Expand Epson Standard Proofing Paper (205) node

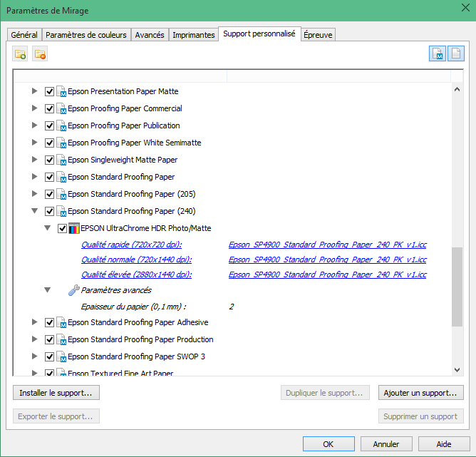(35, 193)
